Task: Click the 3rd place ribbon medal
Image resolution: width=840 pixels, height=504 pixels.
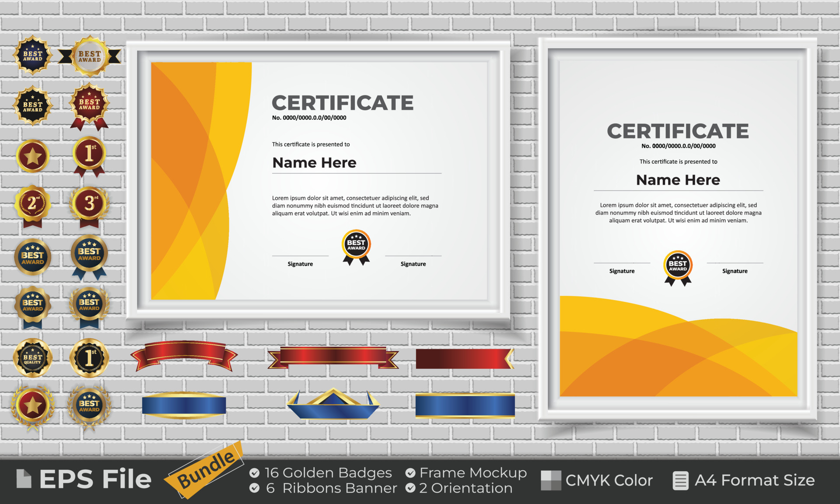Action: (x=90, y=203)
